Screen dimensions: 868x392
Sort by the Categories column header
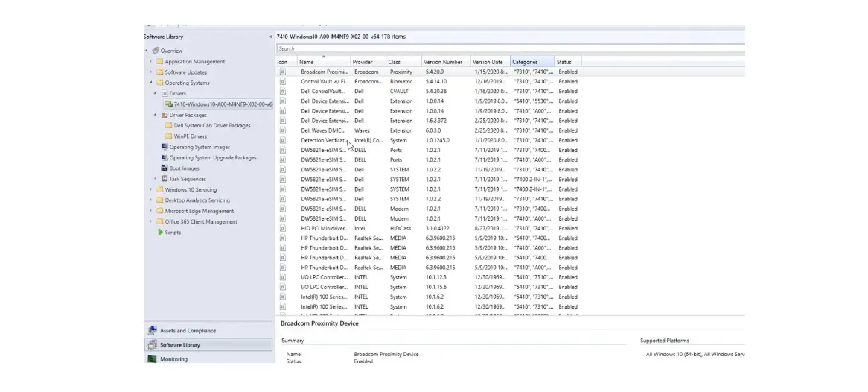[532, 62]
